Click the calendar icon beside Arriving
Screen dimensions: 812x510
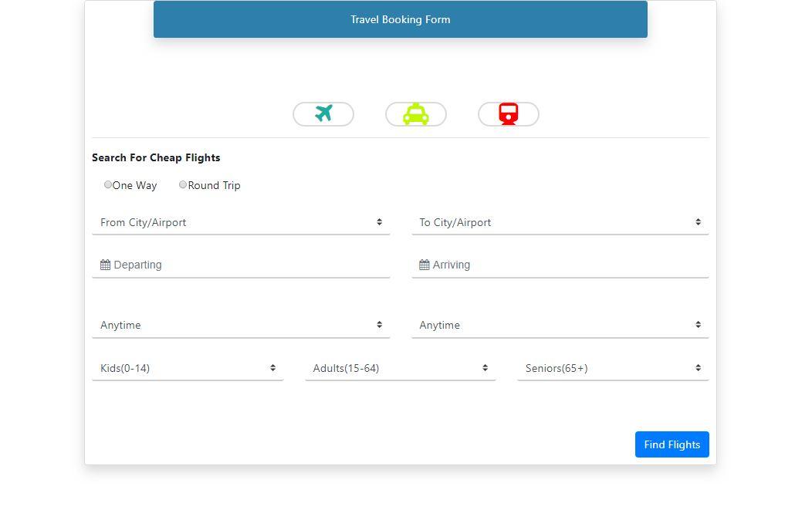(x=424, y=264)
